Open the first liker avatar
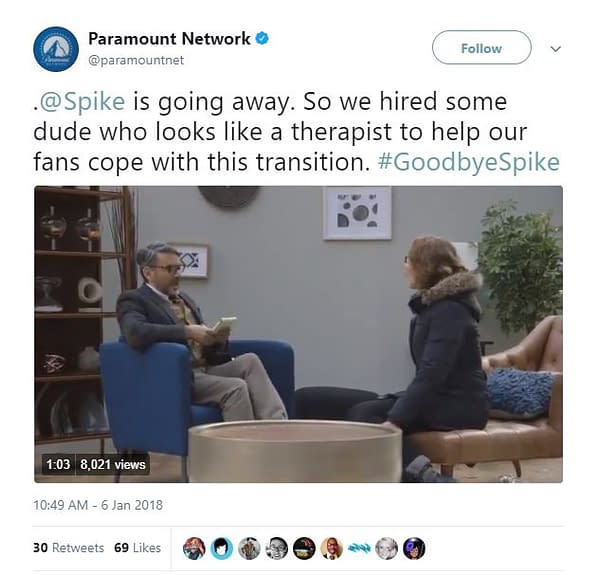This screenshot has width=600, height=575. (194, 548)
